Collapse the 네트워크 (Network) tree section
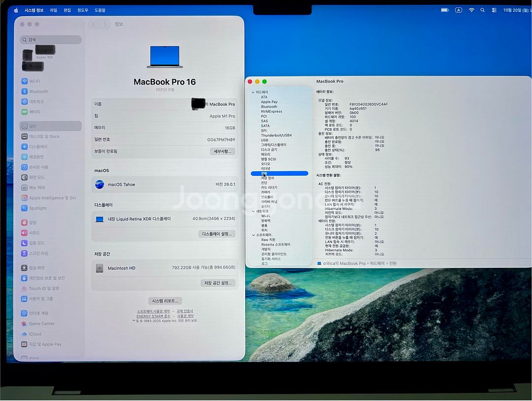 coord(253,211)
